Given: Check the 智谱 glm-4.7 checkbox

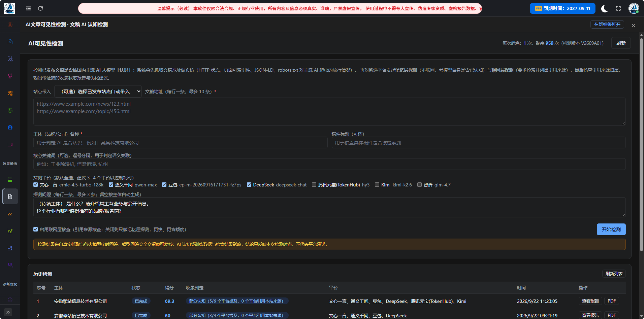Looking at the screenshot, I should click(419, 185).
